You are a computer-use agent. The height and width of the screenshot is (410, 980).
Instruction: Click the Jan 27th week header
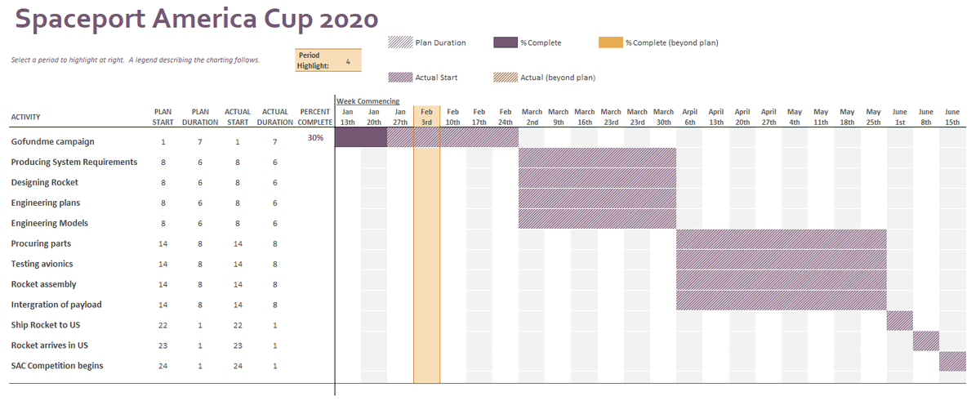click(x=400, y=117)
